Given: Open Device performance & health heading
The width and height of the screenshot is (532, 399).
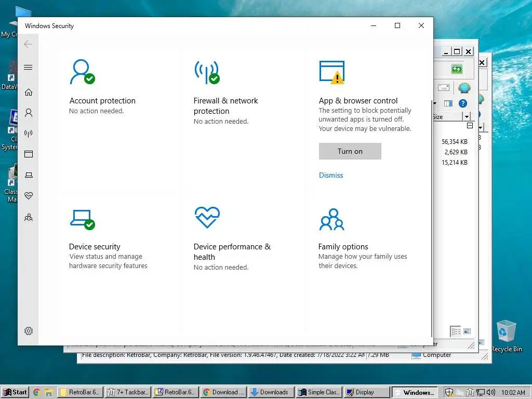Looking at the screenshot, I should click(x=232, y=252).
